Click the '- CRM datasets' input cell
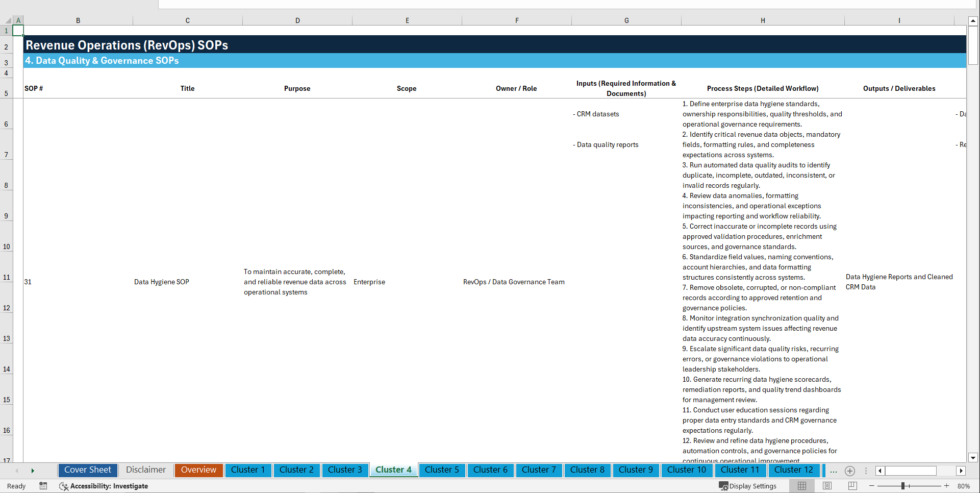This screenshot has height=493, width=980. click(596, 114)
